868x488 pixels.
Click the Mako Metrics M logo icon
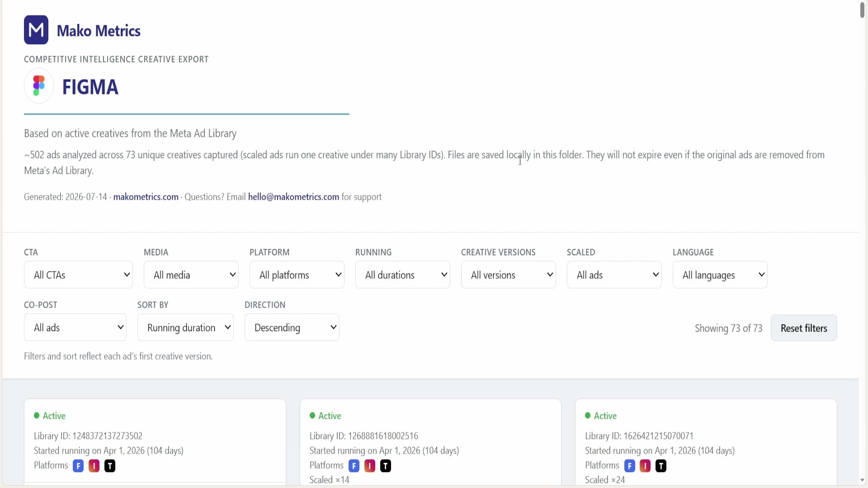click(x=36, y=30)
